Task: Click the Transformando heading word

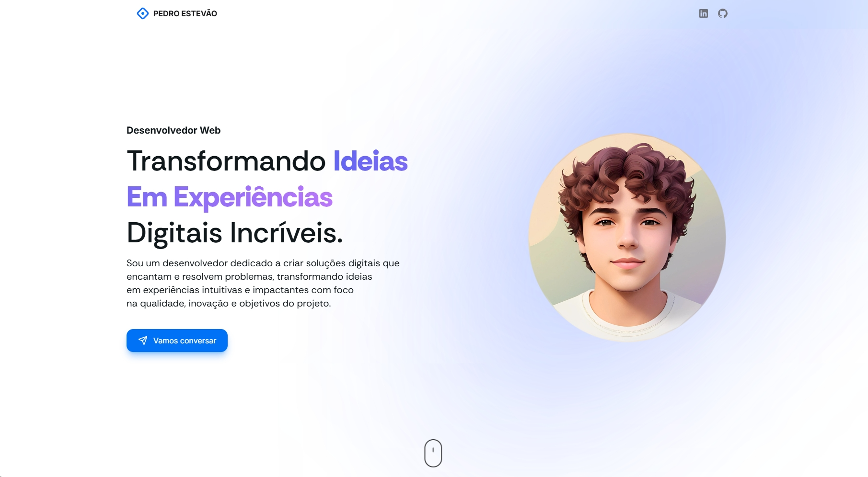Action: point(226,161)
